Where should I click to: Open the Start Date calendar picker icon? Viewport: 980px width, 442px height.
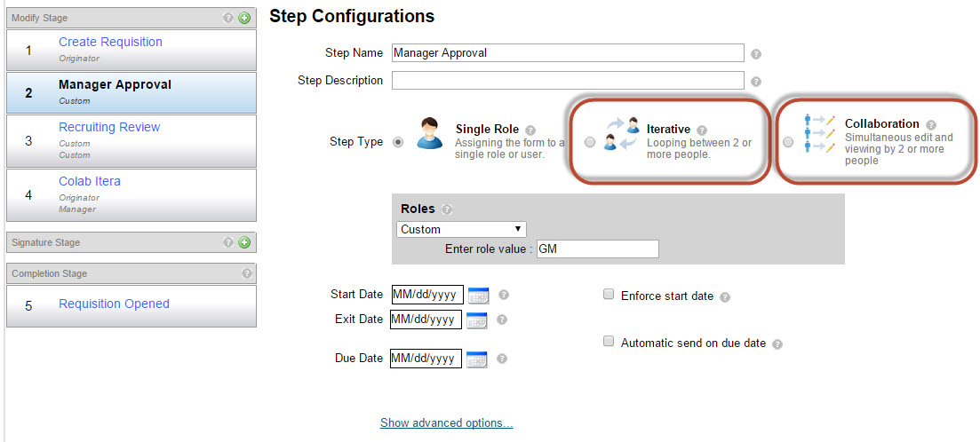[479, 295]
